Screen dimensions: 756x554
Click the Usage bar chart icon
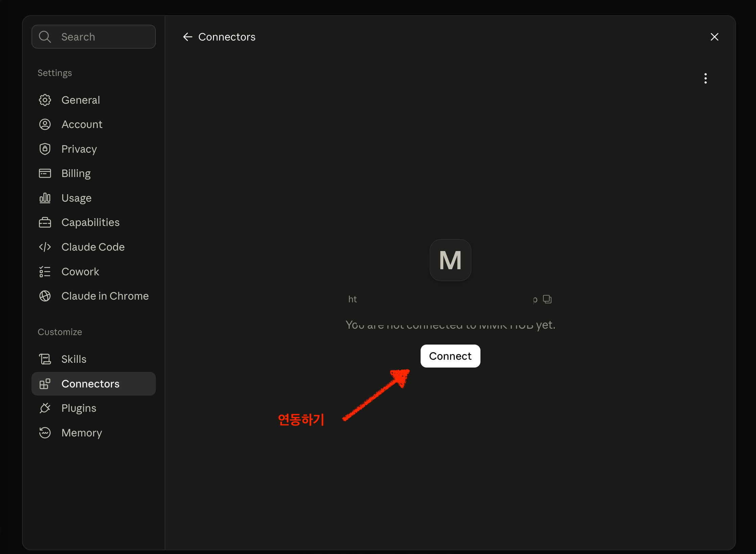[x=45, y=198]
